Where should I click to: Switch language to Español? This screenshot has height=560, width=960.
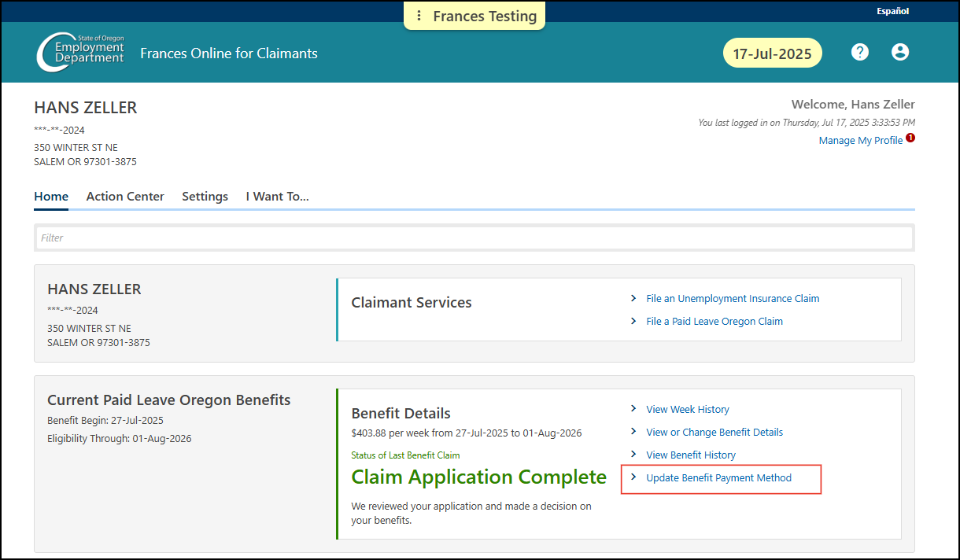[x=892, y=11]
